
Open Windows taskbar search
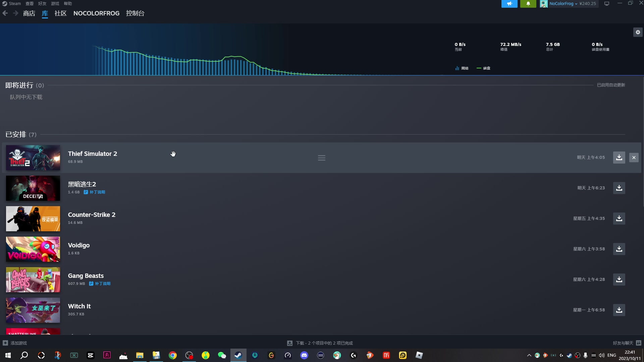pos(24,355)
